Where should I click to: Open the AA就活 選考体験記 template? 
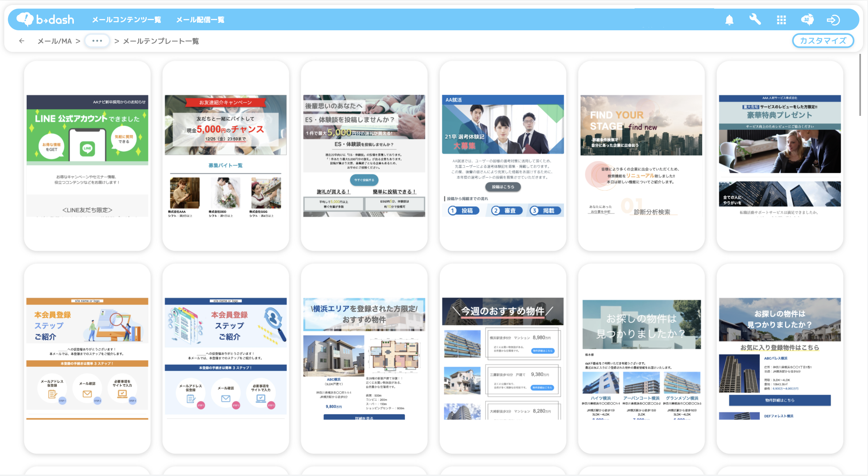[503, 156]
